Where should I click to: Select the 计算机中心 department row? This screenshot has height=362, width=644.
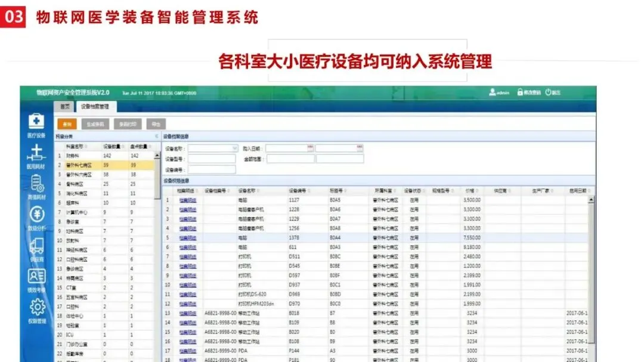pos(105,212)
